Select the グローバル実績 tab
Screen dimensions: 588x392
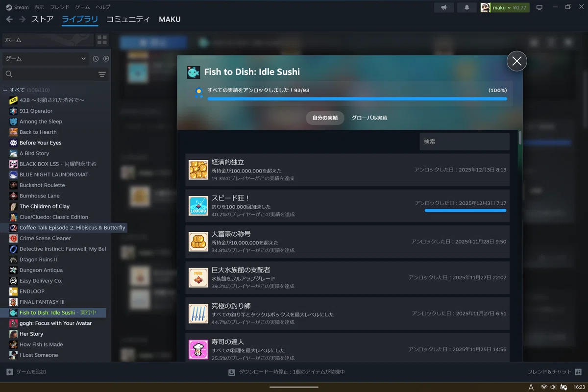tap(369, 118)
